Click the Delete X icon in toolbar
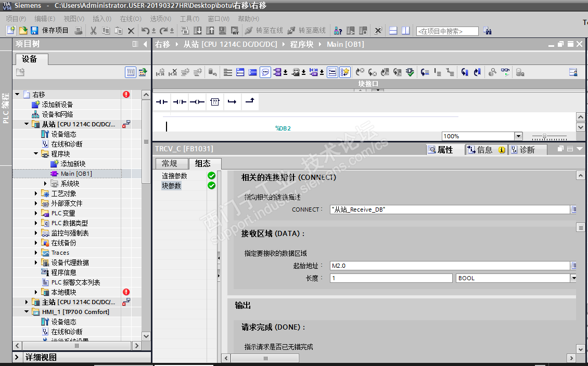Screen dimensions: 588x366 [x=131, y=31]
